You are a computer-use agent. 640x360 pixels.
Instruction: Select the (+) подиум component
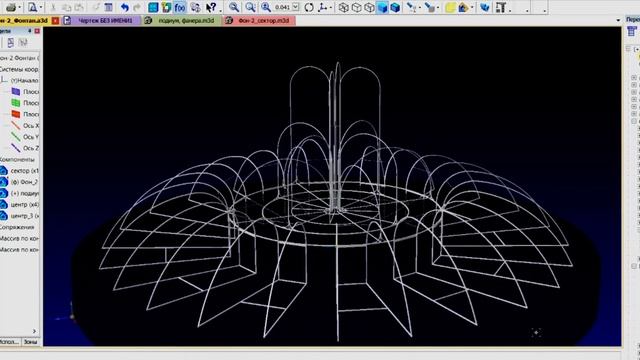pos(20,193)
